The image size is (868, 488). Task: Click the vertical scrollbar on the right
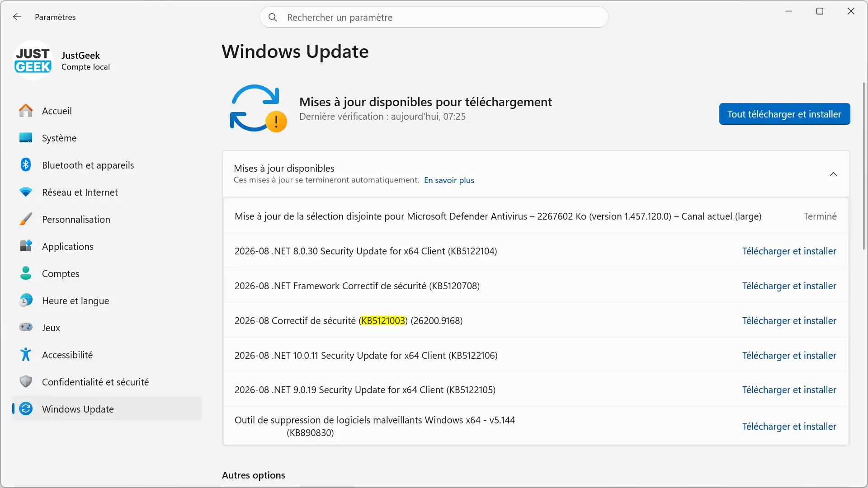pos(864,166)
